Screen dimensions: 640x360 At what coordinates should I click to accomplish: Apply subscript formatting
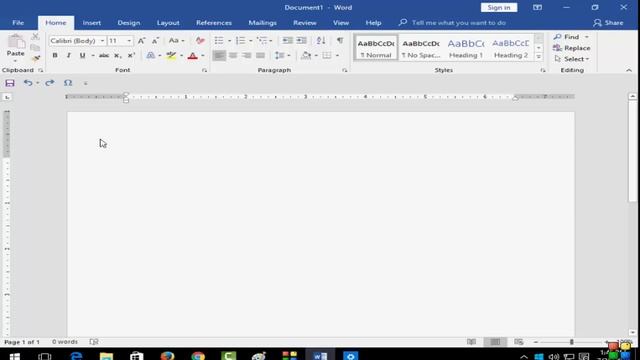point(117,56)
